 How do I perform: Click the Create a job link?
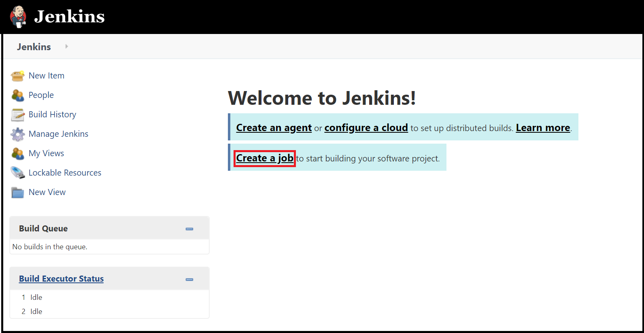point(265,158)
